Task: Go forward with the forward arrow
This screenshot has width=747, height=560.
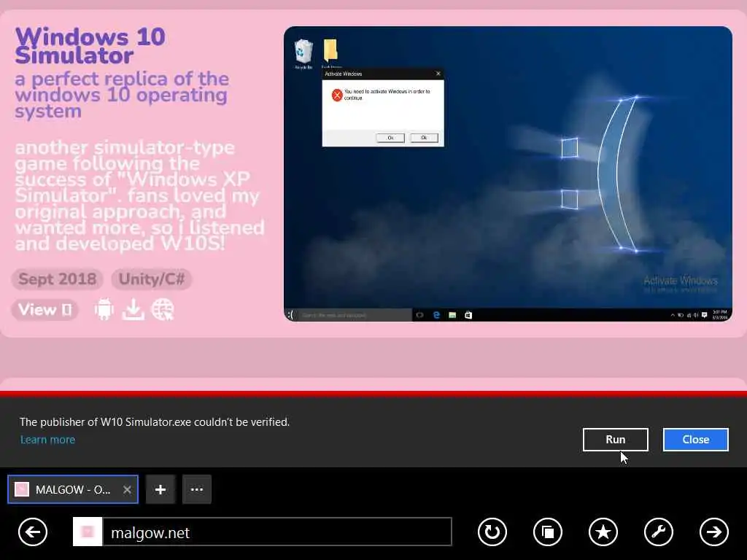Action: [x=713, y=532]
